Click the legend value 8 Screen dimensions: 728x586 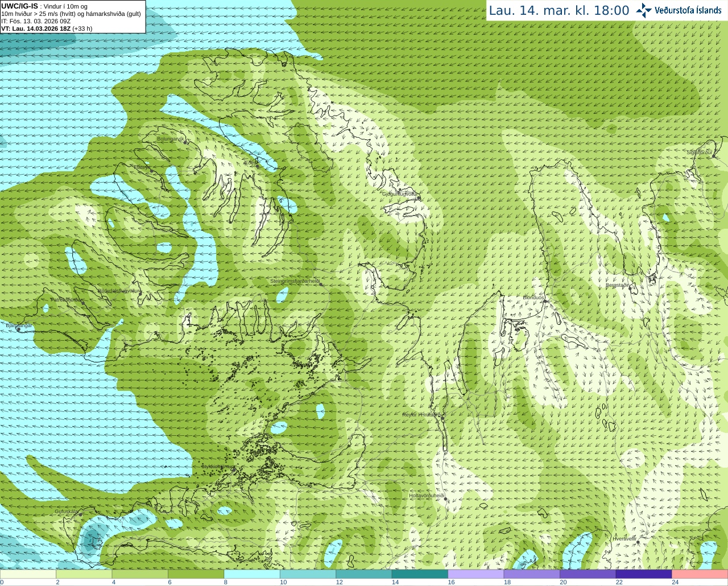[x=226, y=582]
